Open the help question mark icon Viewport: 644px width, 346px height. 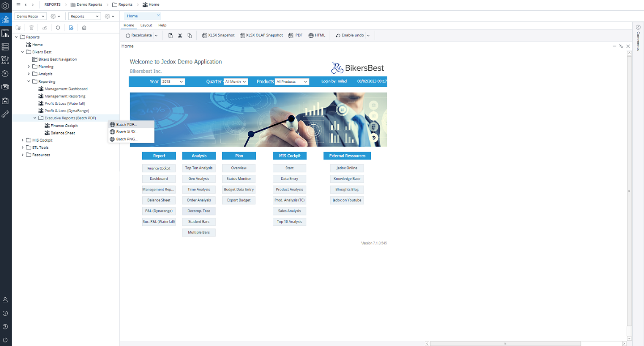(x=5, y=327)
